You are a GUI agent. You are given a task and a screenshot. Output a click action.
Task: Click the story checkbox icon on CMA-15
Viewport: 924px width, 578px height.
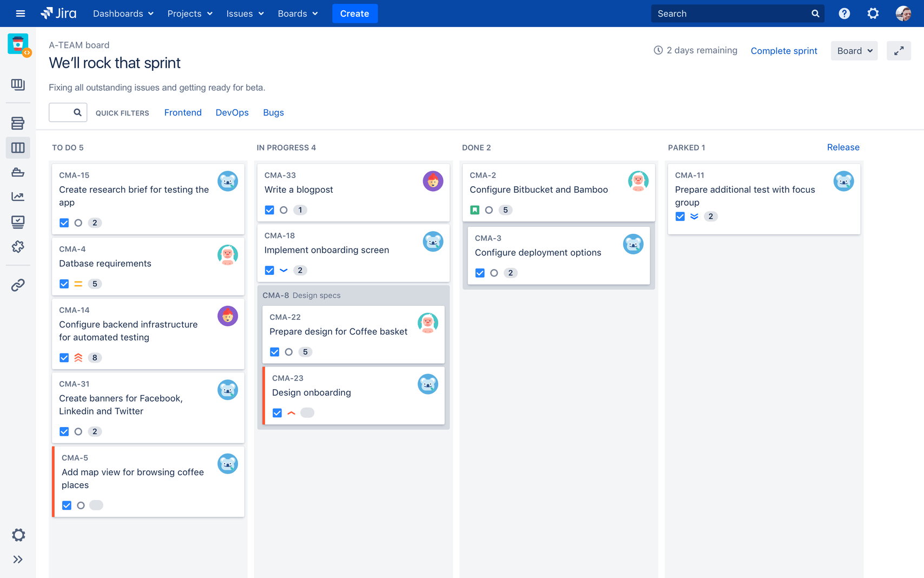click(x=64, y=222)
